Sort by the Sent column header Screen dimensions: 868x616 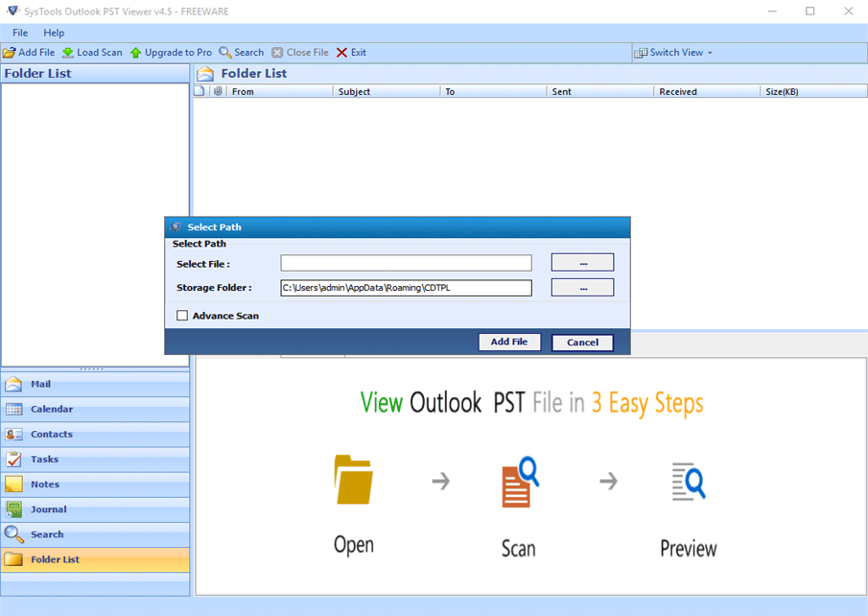(x=600, y=91)
